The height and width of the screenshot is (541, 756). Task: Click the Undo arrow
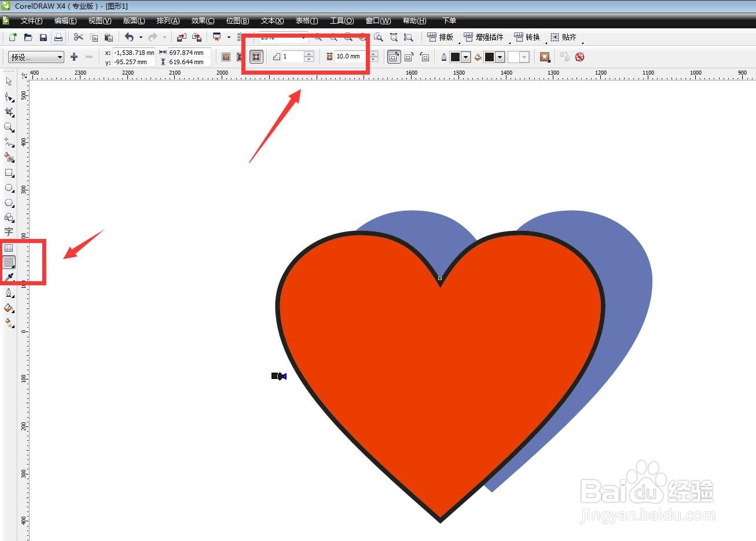click(x=129, y=37)
